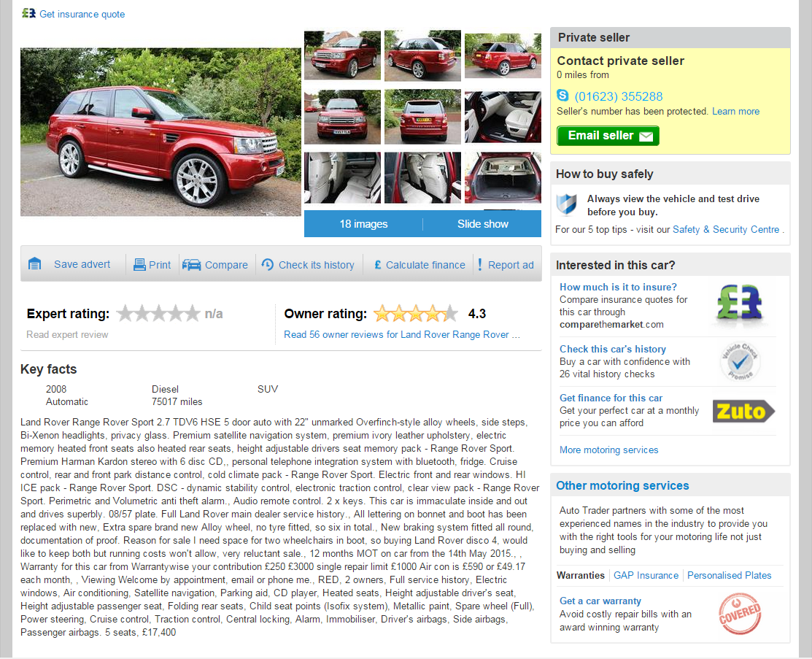Click the Vehicle Check Promise badge
The height and width of the screenshot is (659, 812).
click(x=741, y=361)
